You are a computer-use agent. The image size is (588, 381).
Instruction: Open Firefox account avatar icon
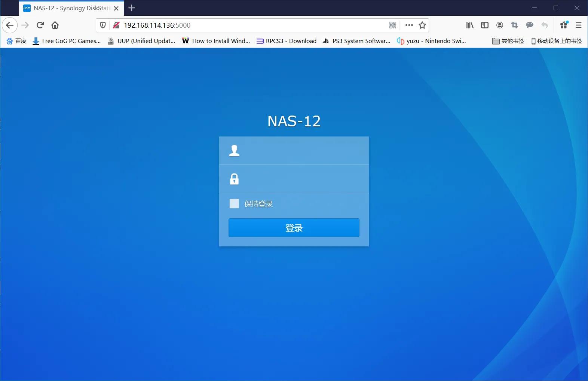(x=500, y=25)
